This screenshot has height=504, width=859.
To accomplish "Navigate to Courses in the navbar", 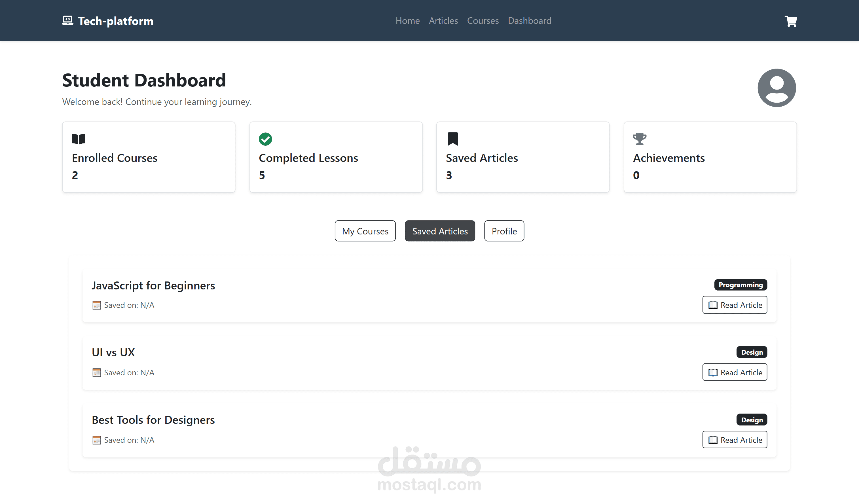I will coord(483,21).
